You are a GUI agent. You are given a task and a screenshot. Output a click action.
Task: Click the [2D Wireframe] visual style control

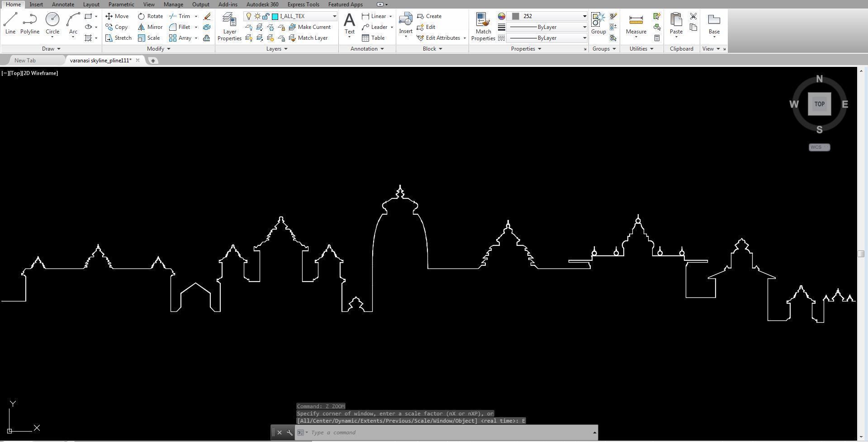tap(40, 73)
